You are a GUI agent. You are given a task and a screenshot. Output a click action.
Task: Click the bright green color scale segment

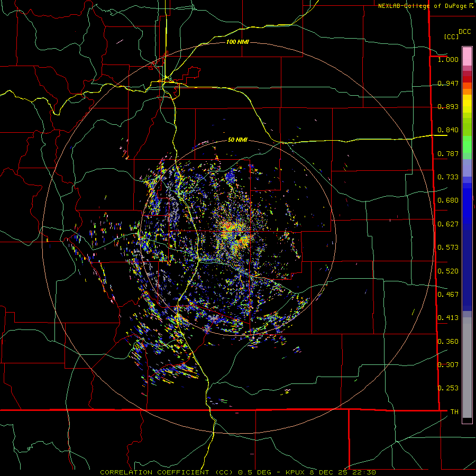coord(467,144)
